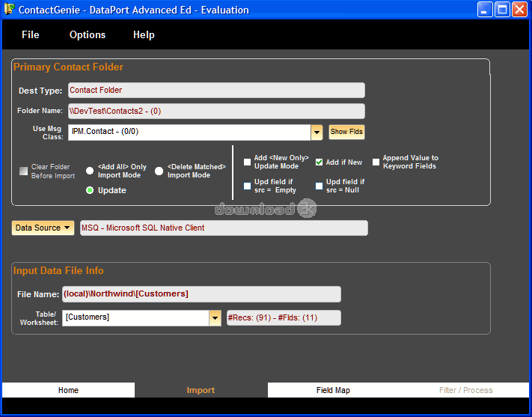Close the ContactGenie window
This screenshot has width=532, height=417.
point(520,9)
